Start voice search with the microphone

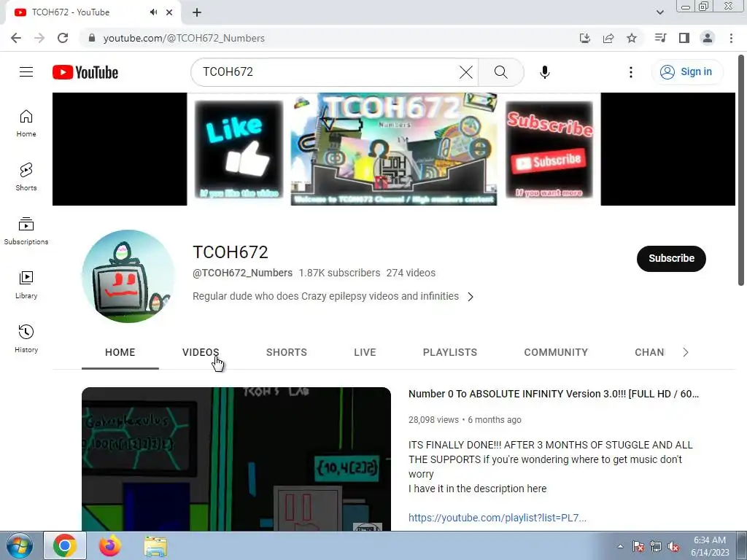(x=544, y=72)
